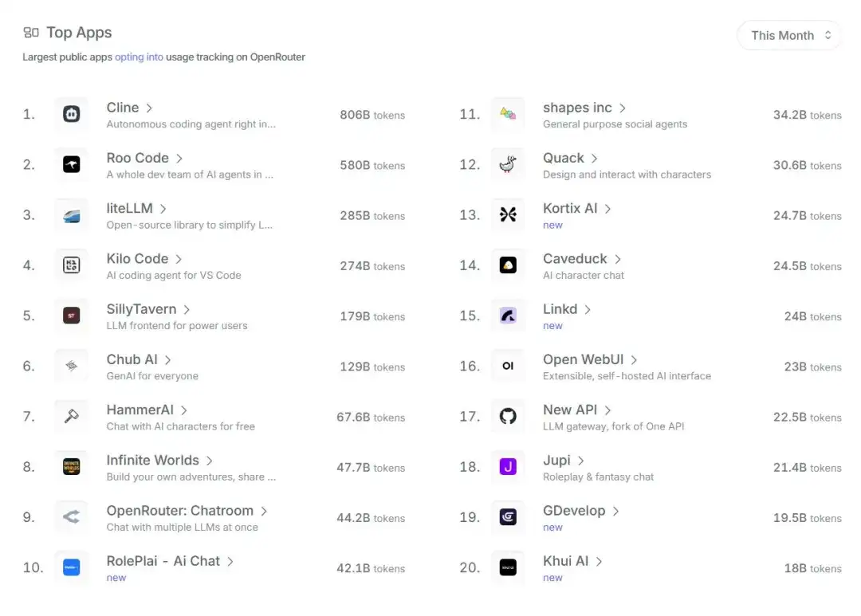This screenshot has width=861, height=616.
Task: Click 'LLM frontend for power users' description
Action: point(177,326)
